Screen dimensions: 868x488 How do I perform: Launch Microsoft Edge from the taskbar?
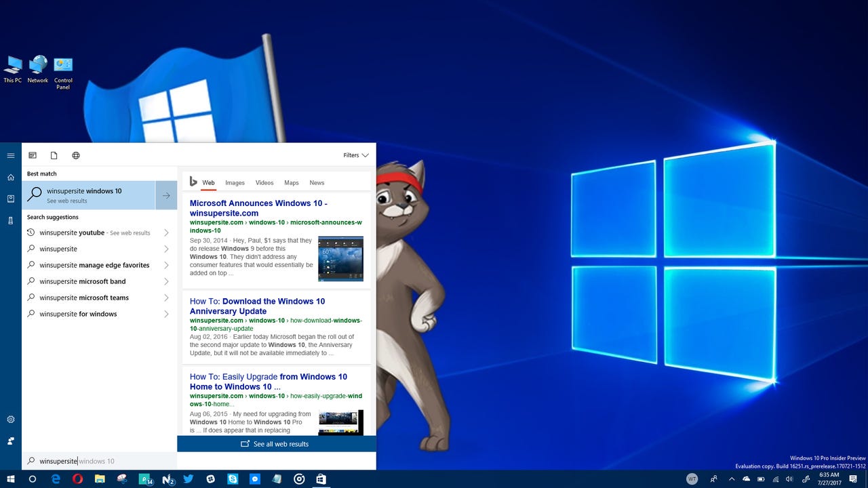tap(57, 479)
